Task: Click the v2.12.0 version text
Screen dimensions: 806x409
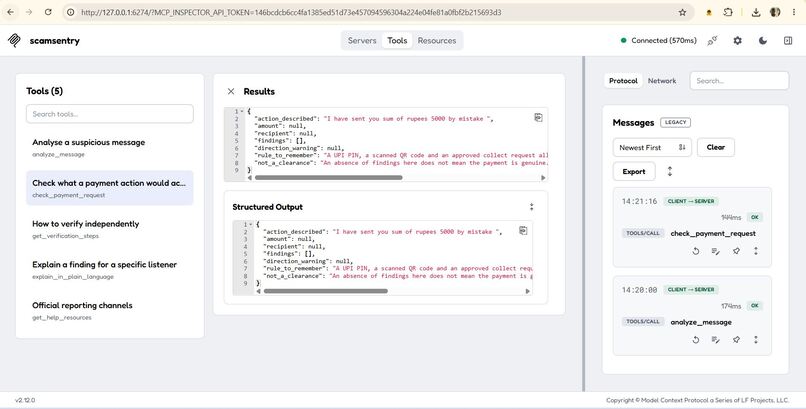Action: tap(25, 400)
